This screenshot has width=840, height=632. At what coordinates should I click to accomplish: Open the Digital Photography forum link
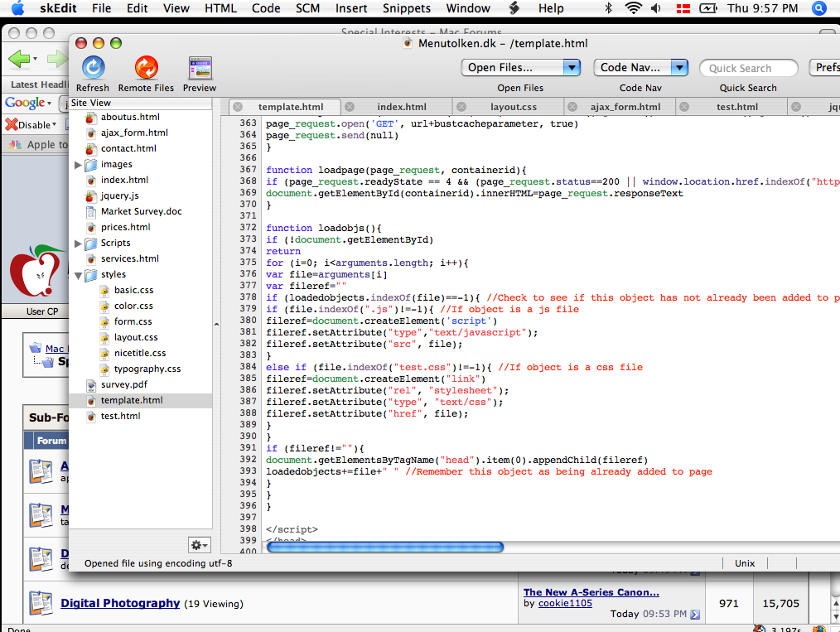pos(120,603)
